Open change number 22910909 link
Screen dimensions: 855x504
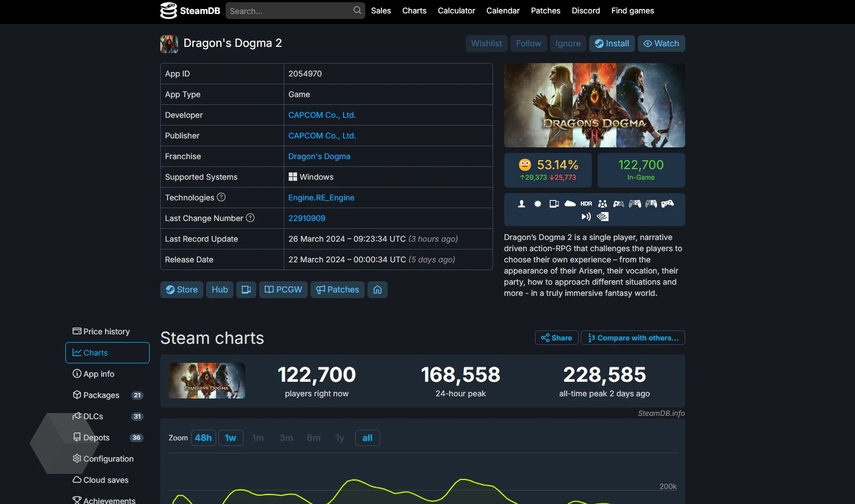[307, 218]
